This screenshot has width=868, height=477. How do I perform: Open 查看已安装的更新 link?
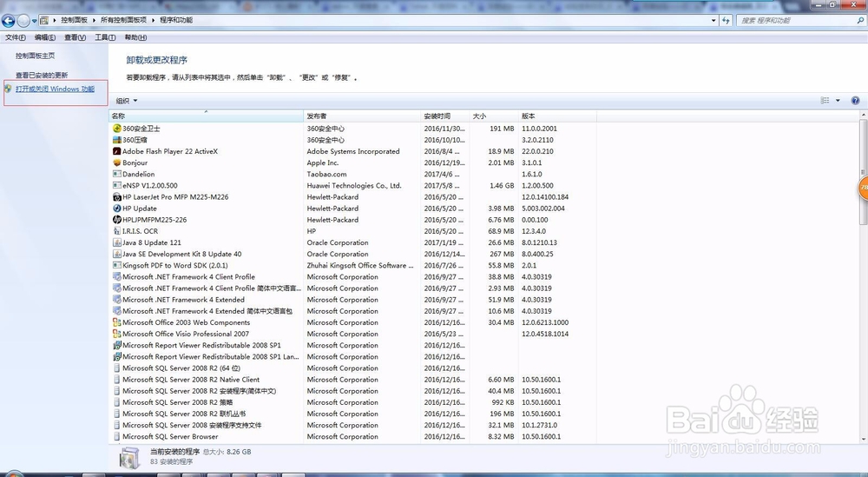pyautogui.click(x=42, y=76)
